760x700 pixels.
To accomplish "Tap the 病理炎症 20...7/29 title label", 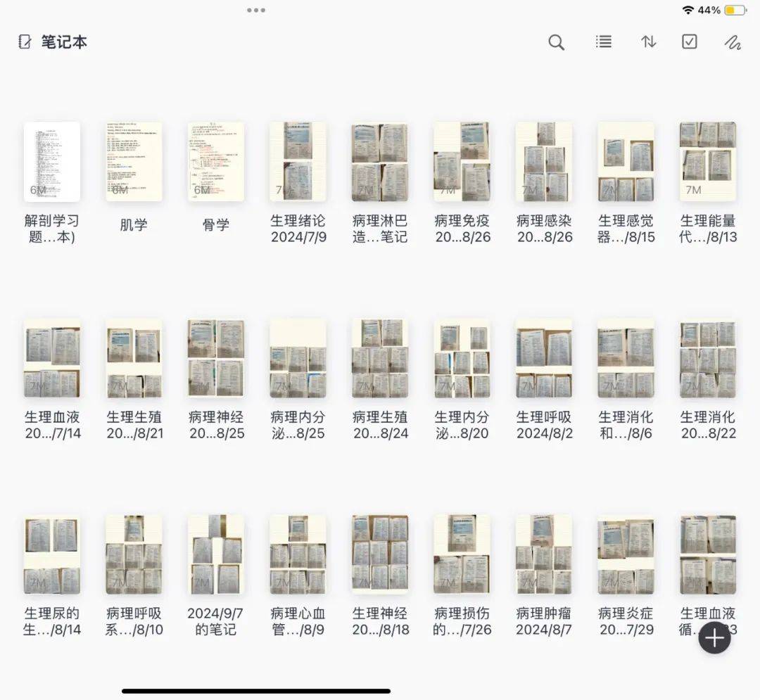I will click(x=626, y=621).
